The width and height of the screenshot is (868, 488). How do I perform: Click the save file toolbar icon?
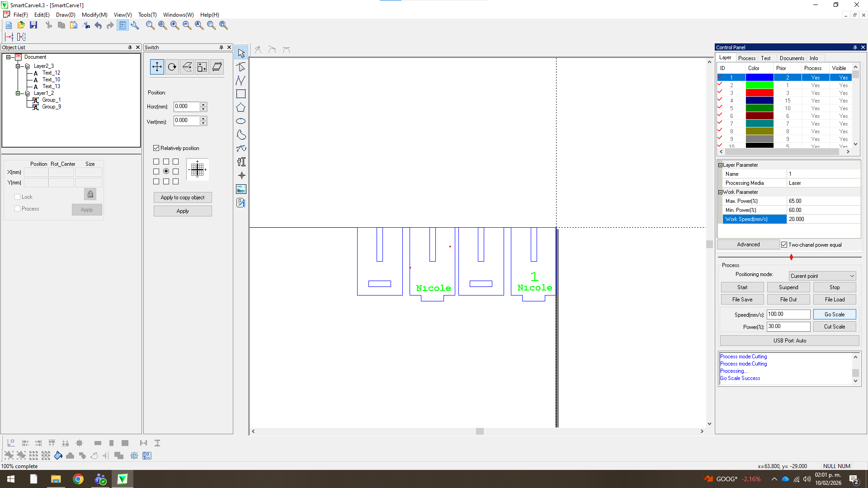[33, 25]
